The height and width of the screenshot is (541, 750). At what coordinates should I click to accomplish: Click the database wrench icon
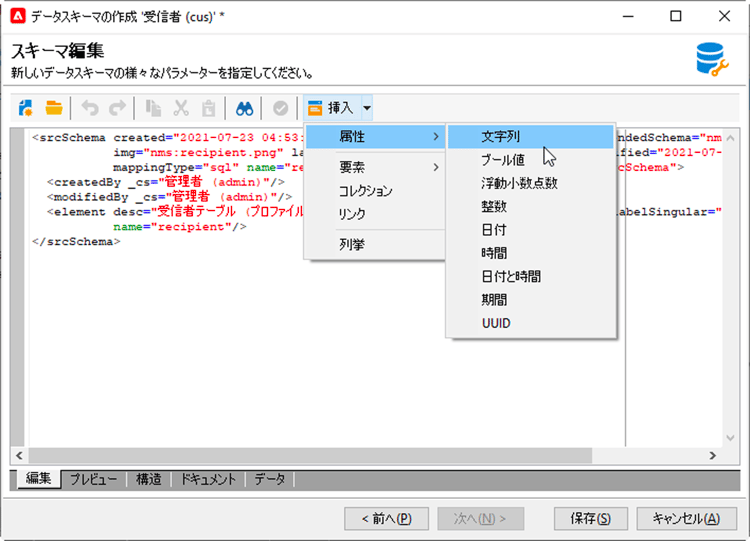tap(712, 60)
